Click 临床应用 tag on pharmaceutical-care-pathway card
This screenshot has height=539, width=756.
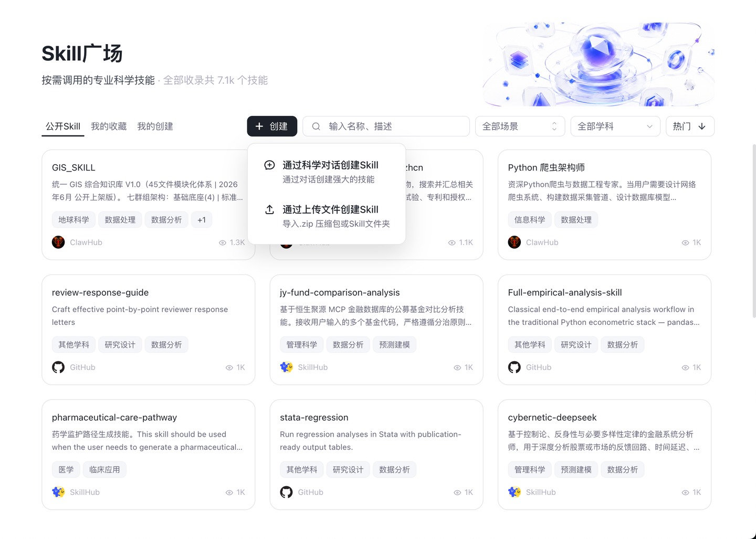click(x=104, y=470)
